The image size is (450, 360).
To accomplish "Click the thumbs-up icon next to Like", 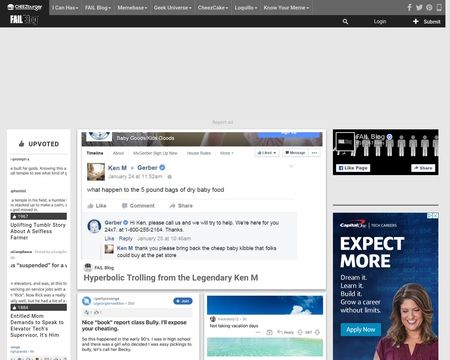I will click(x=90, y=206).
